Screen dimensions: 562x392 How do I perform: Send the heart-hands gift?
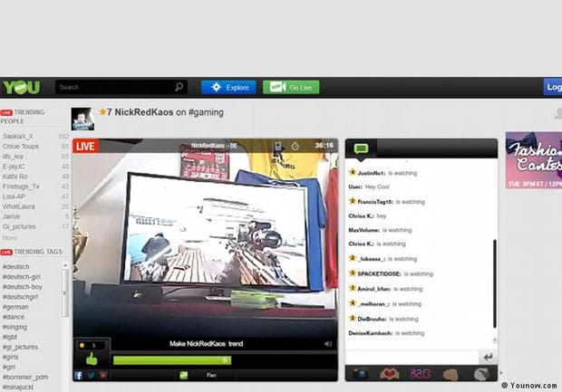[x=389, y=374]
